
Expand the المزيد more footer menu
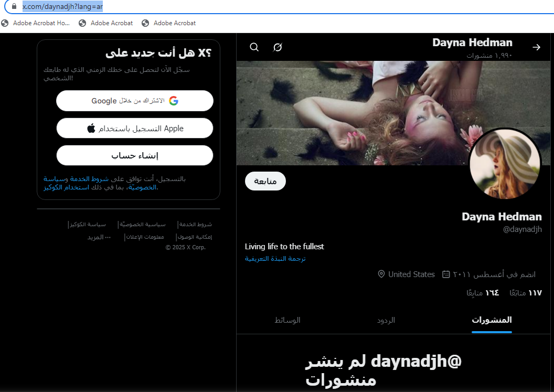(x=99, y=237)
